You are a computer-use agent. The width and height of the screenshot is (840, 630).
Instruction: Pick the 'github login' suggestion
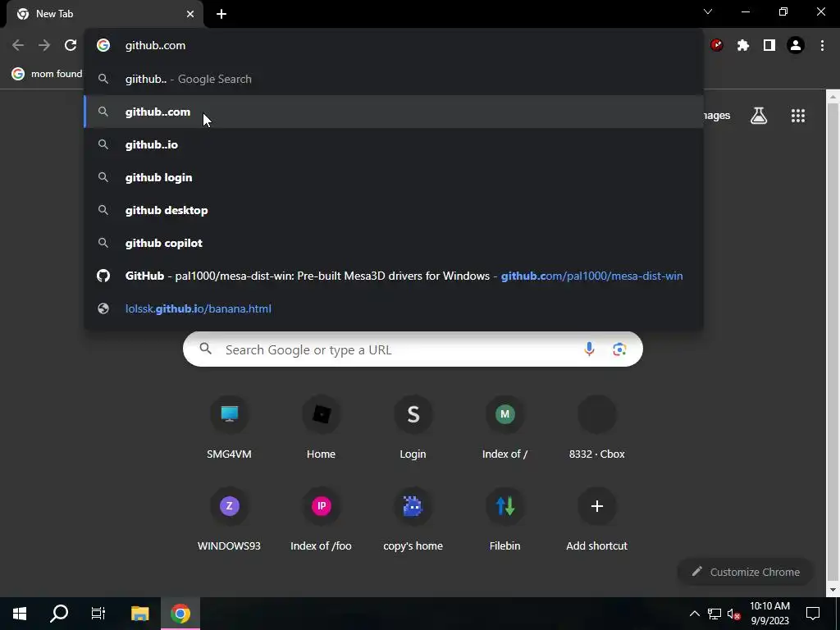(394, 177)
